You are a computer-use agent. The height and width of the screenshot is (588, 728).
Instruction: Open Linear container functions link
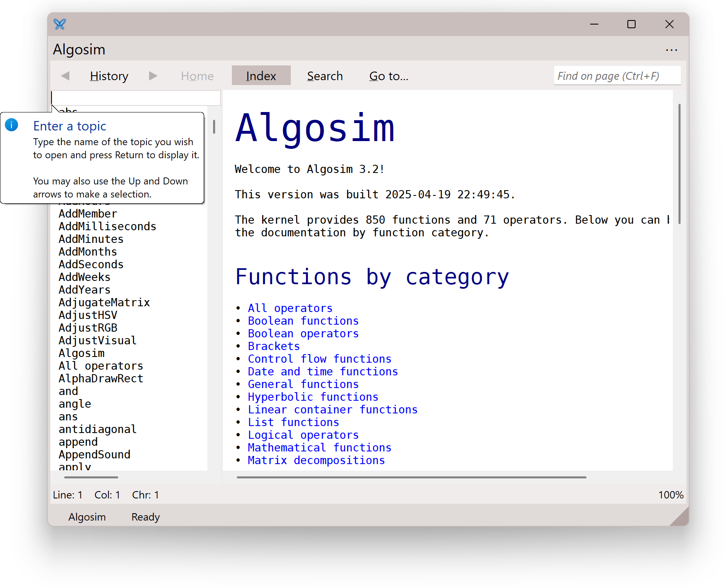coord(333,409)
